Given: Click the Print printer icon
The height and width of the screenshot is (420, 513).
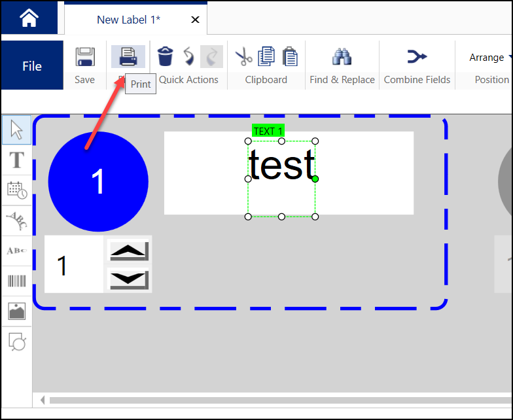Looking at the screenshot, I should pos(128,57).
